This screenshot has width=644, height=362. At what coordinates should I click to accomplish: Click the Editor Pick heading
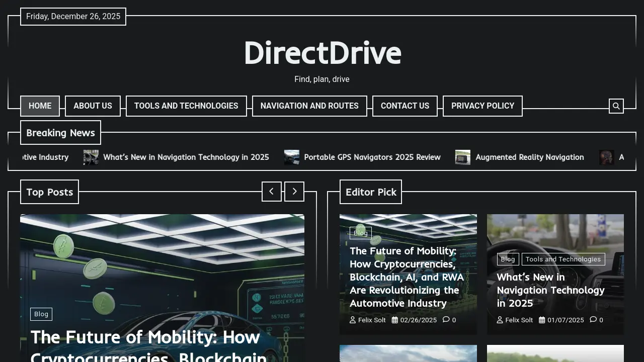(371, 192)
